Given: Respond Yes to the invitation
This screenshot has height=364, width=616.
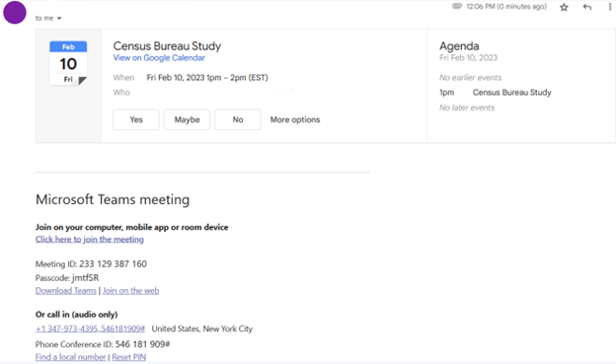Looking at the screenshot, I should tap(136, 119).
